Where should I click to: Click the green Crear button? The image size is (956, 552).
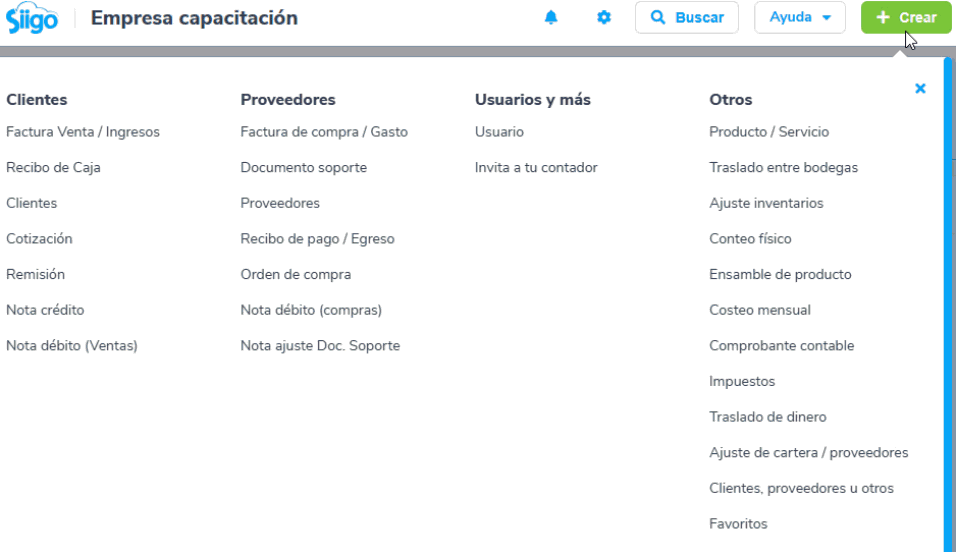(x=906, y=18)
